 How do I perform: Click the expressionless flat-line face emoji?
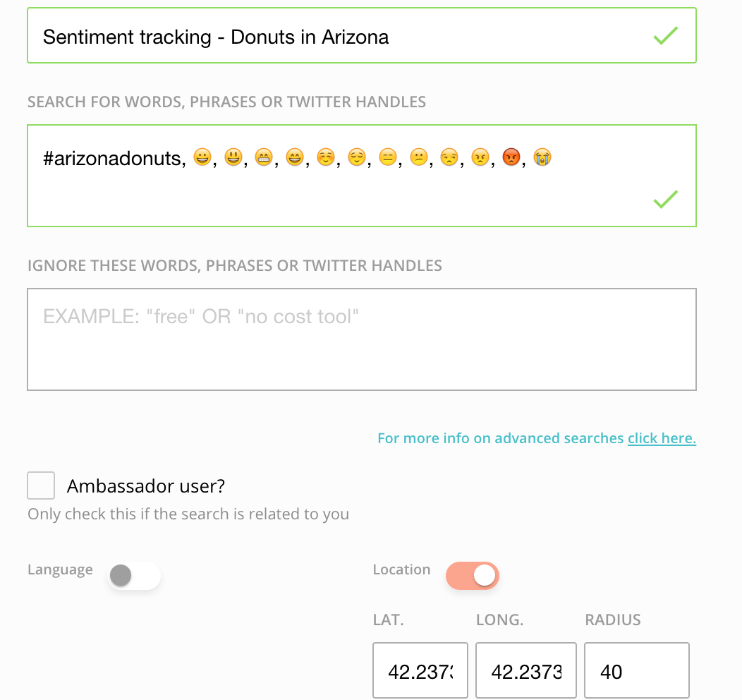click(x=387, y=157)
